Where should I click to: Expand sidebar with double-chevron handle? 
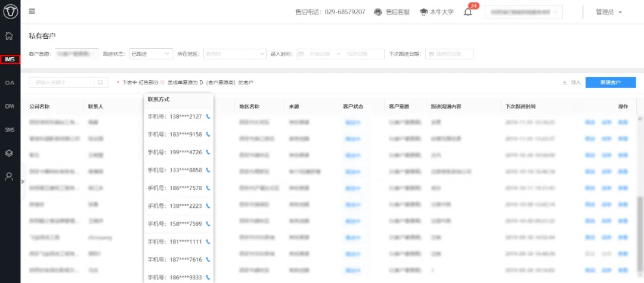click(x=23, y=181)
